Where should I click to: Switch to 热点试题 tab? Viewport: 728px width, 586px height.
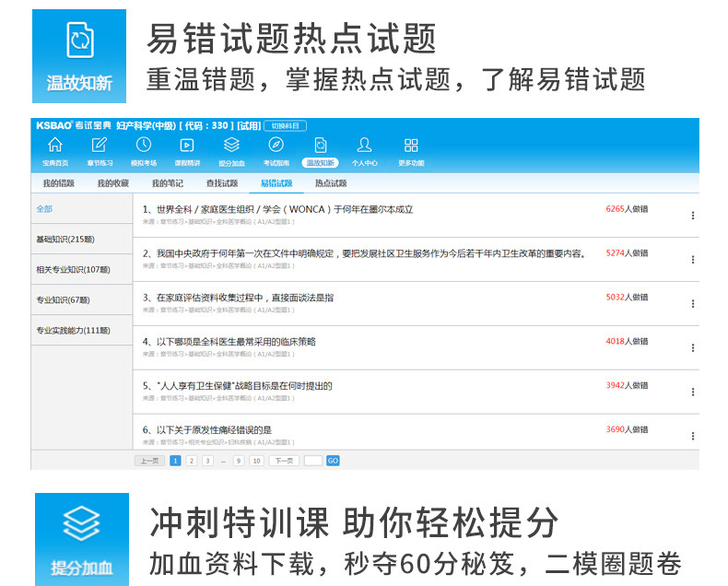331,183
